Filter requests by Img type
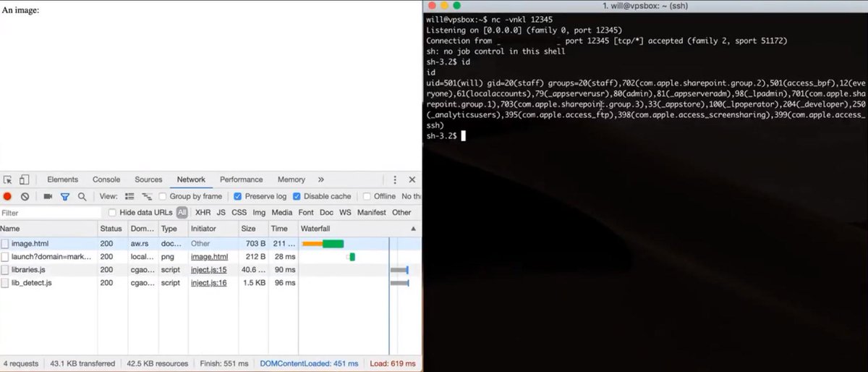This screenshot has height=372, width=868. coord(259,213)
